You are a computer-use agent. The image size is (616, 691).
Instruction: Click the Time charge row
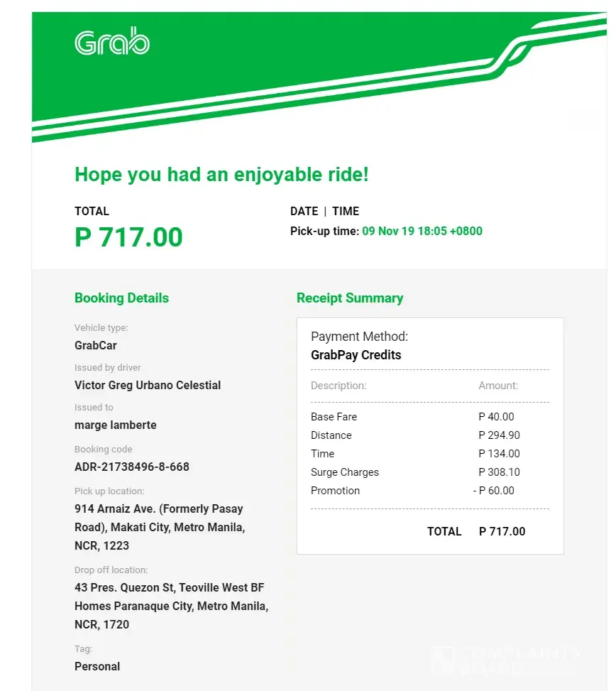pyautogui.click(x=323, y=454)
